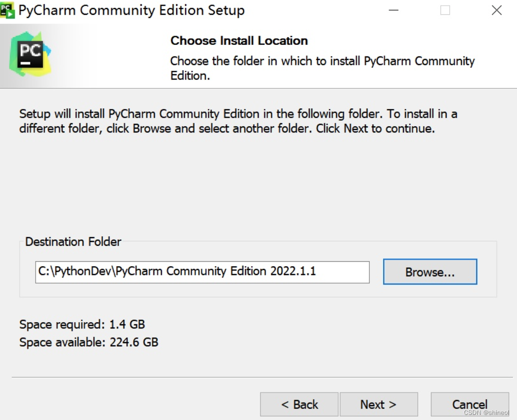Click the "Choose Install Location" heading
The image size is (517, 420).
click(239, 41)
